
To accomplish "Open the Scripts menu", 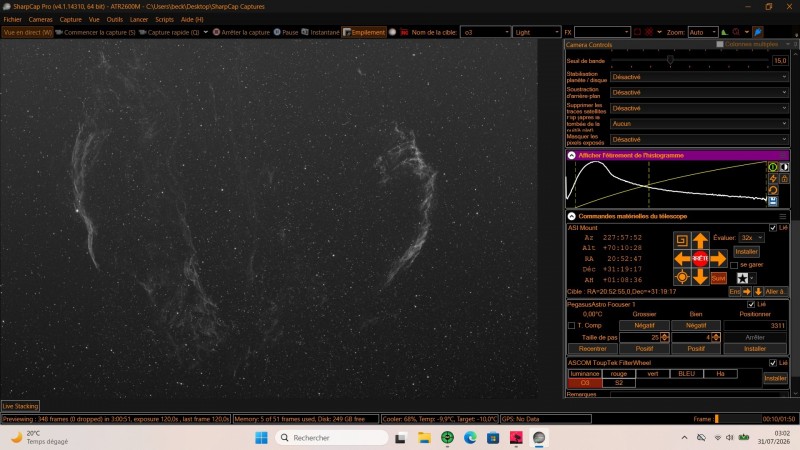I will [164, 19].
